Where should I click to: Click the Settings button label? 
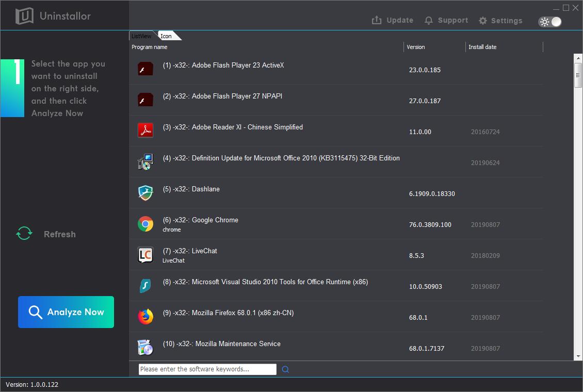coord(507,21)
